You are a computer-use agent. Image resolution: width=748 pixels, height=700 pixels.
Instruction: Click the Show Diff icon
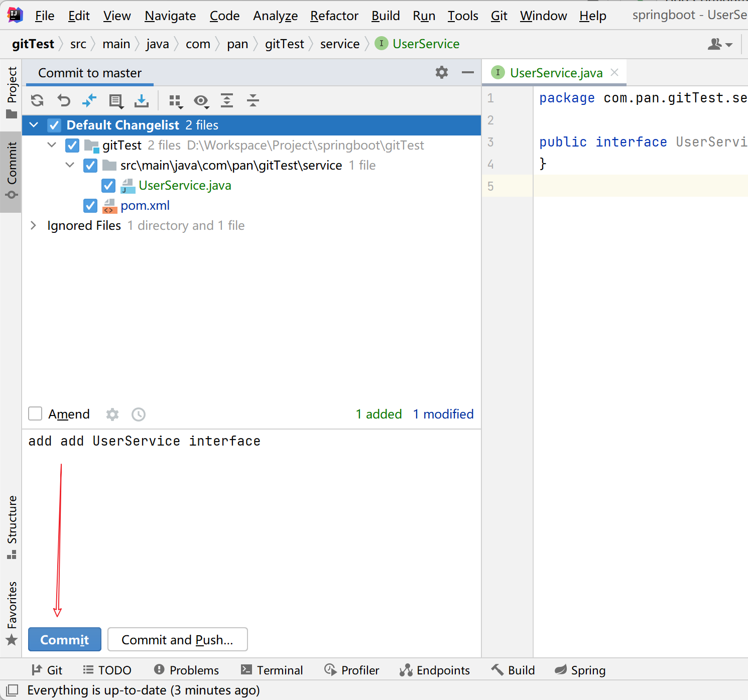click(x=89, y=101)
